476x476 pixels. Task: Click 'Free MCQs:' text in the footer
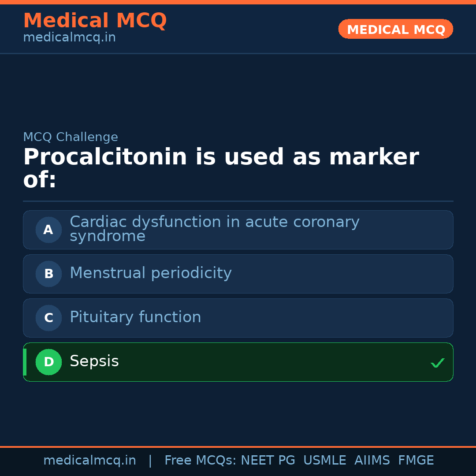[x=201, y=461]
